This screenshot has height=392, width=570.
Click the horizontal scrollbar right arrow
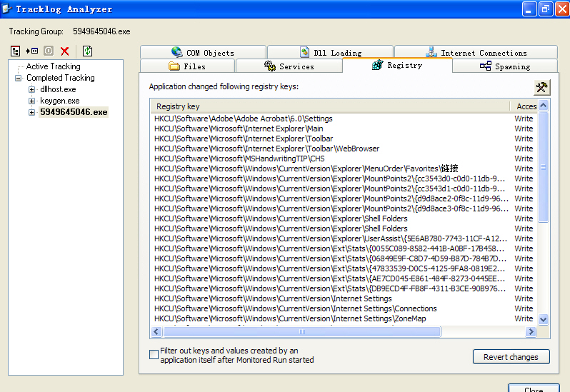click(x=531, y=331)
